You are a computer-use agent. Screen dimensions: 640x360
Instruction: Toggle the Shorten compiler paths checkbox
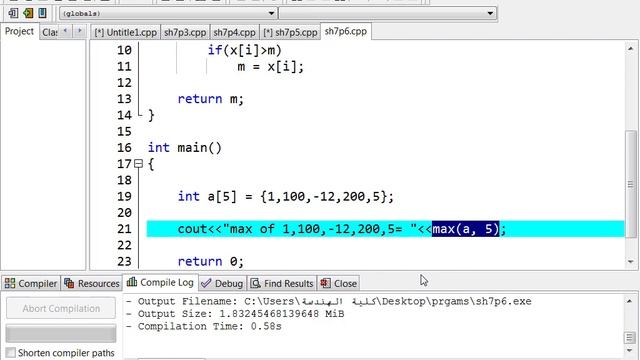point(11,353)
